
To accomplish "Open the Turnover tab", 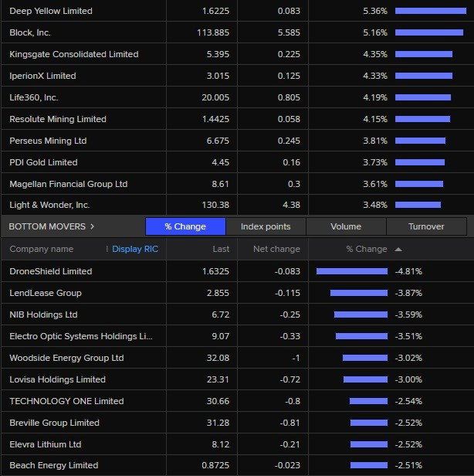I will (426, 226).
